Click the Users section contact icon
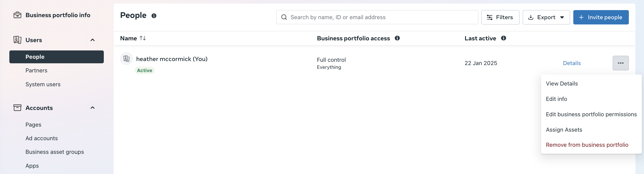 [x=17, y=40]
